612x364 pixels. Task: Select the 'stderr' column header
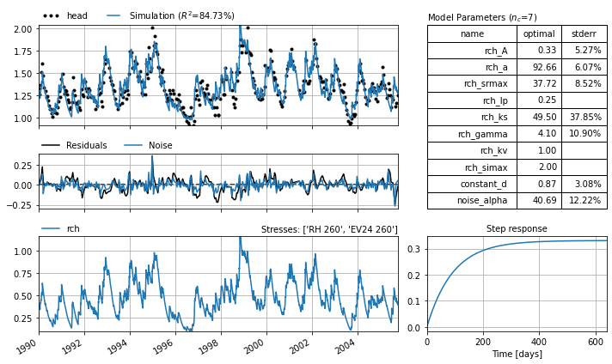pyautogui.click(x=584, y=33)
